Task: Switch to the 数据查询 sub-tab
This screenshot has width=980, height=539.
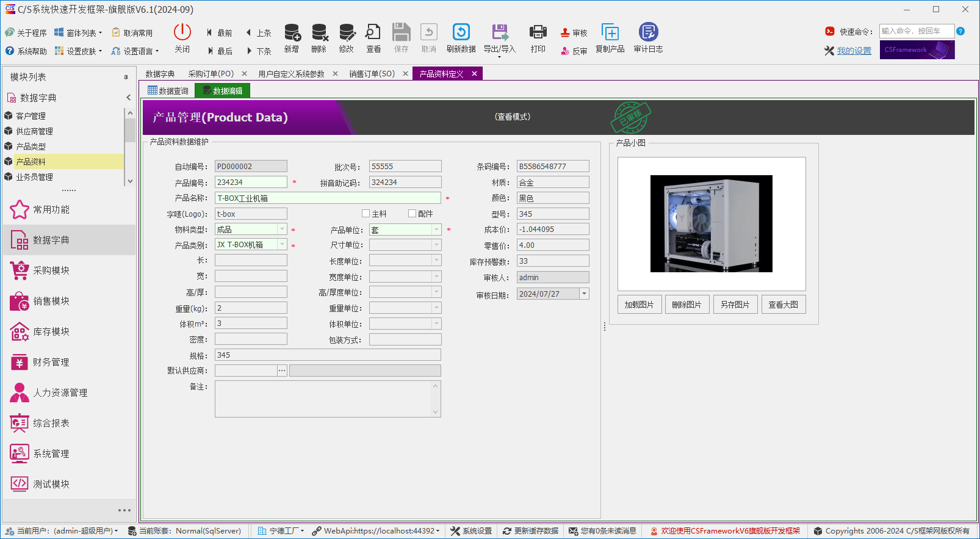Action: [x=168, y=91]
